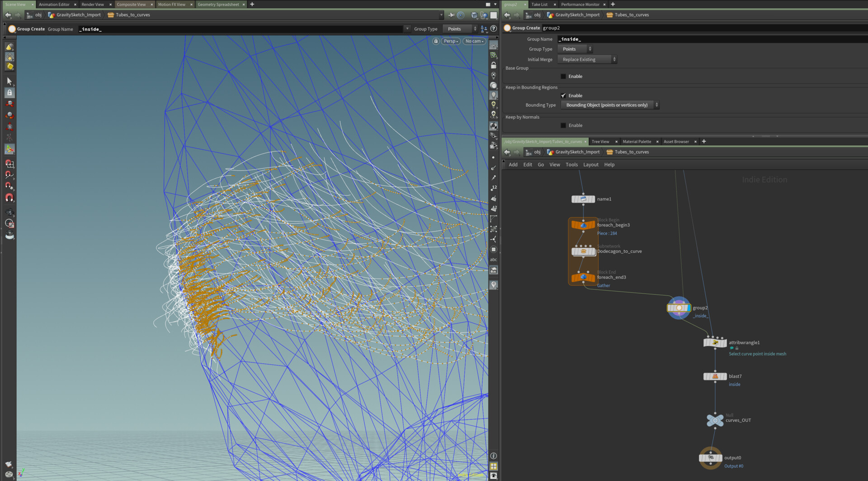Open the Layout menu in network editor
The image size is (868, 481).
(590, 165)
